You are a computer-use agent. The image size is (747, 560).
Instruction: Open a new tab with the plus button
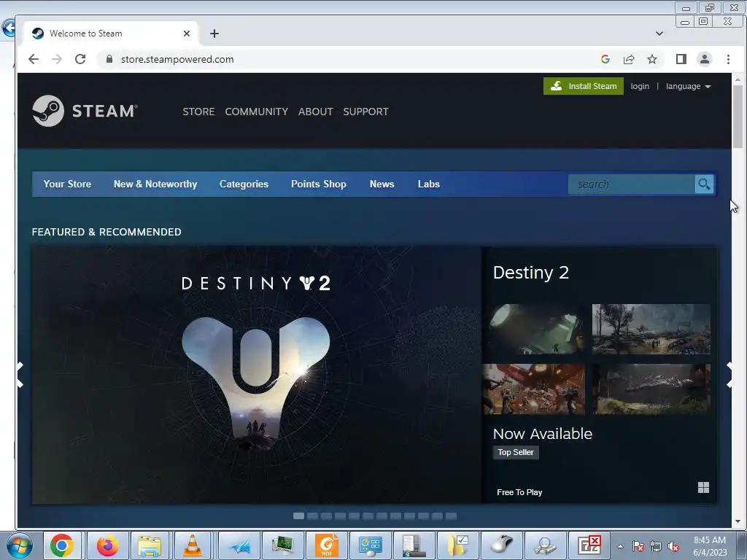214,34
